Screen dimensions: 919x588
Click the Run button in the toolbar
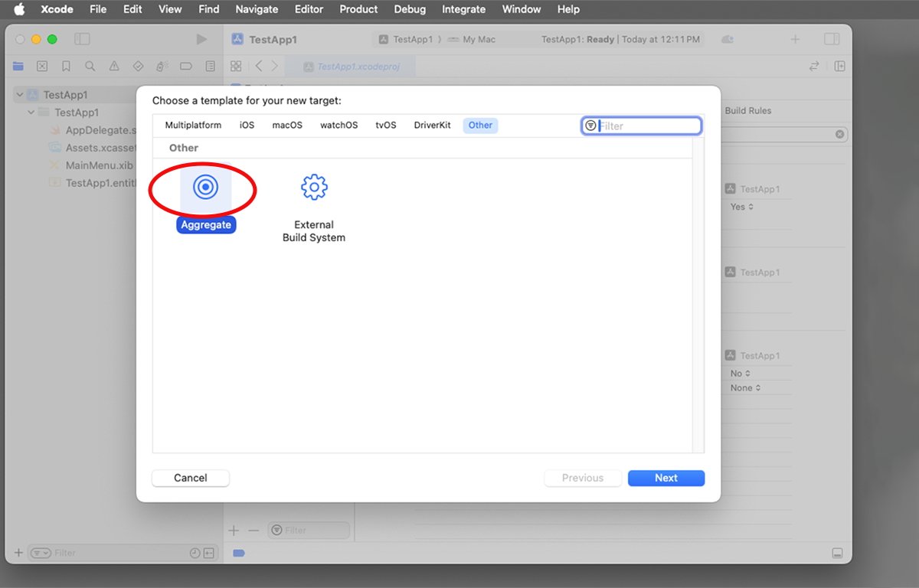[x=201, y=38]
